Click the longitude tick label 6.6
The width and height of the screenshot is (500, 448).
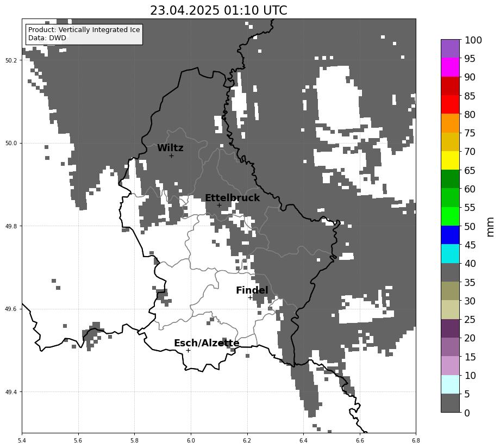coord(360,441)
